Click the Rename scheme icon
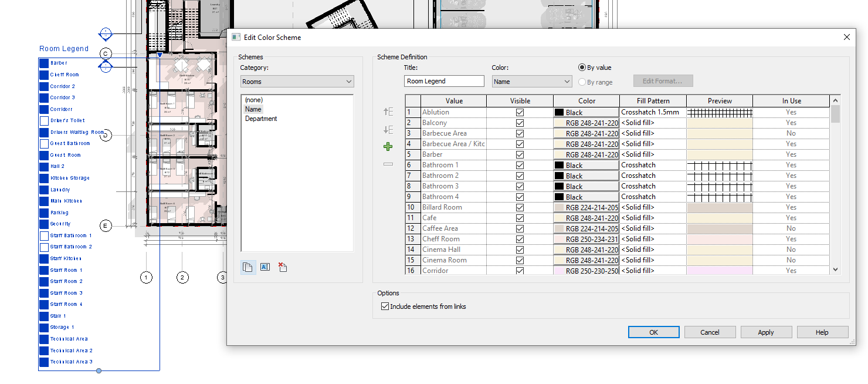This screenshot has height=384, width=868. point(265,267)
